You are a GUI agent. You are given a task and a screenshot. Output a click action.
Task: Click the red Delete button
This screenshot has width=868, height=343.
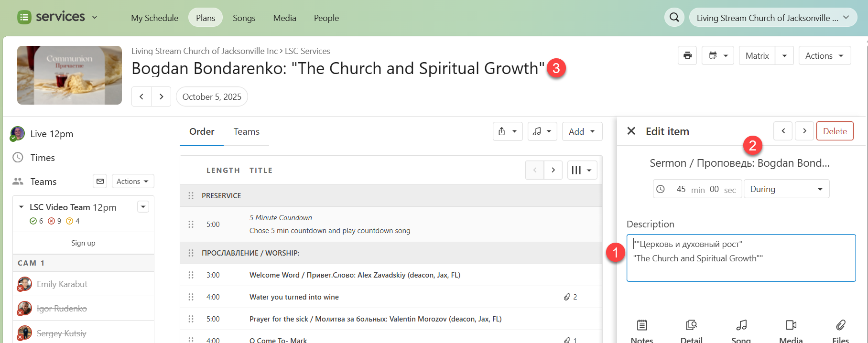tap(835, 131)
